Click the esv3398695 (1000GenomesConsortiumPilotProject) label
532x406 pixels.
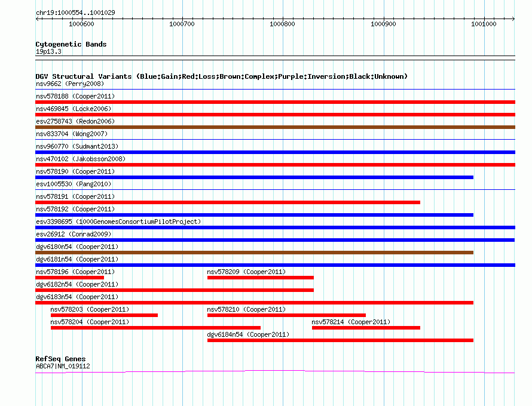coord(118,222)
